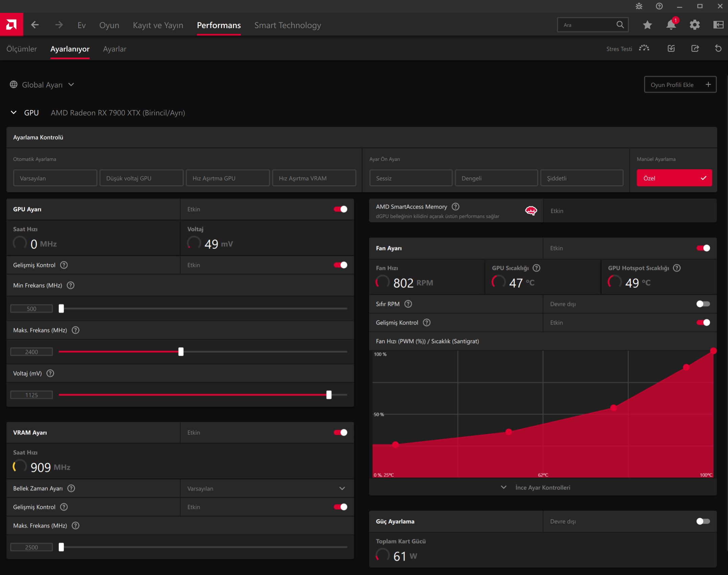
Task: Toggle Fan Gelişmiş Kontrol switch
Action: pyautogui.click(x=703, y=323)
